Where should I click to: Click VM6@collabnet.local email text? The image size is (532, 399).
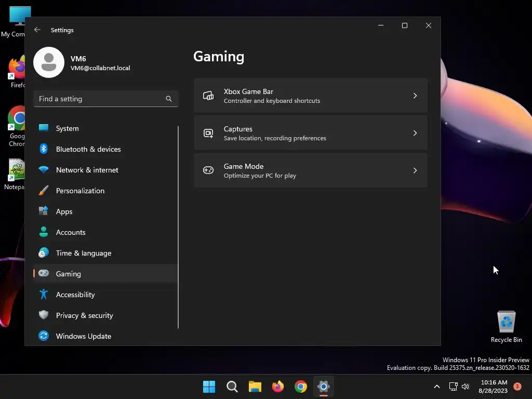tap(100, 68)
